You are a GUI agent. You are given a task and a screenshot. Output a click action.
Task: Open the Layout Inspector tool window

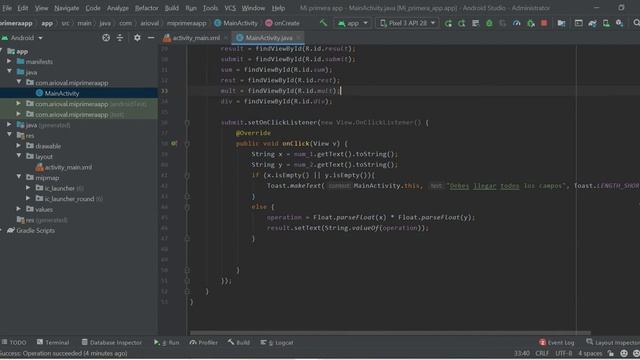(x=613, y=342)
